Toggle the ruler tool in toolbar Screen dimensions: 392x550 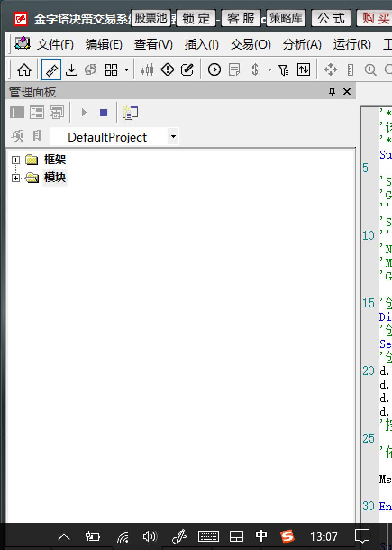[x=51, y=70]
